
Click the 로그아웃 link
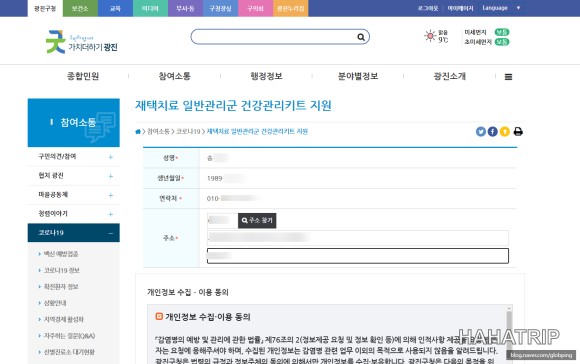(x=428, y=8)
